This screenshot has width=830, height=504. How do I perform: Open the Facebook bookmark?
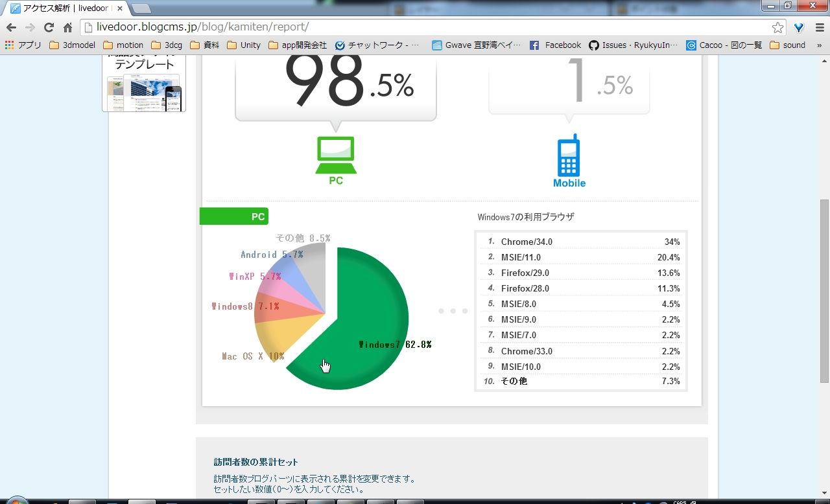coord(556,45)
